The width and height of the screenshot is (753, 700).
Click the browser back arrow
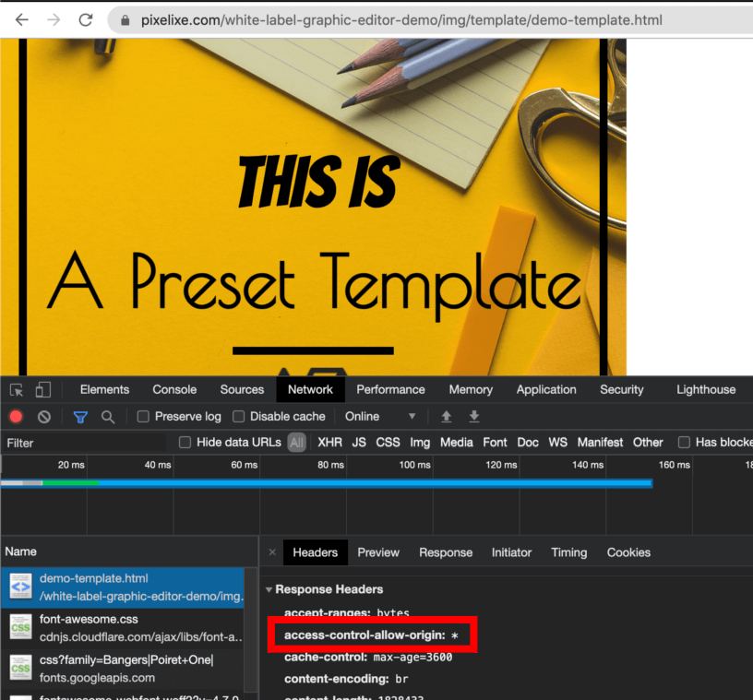click(21, 19)
